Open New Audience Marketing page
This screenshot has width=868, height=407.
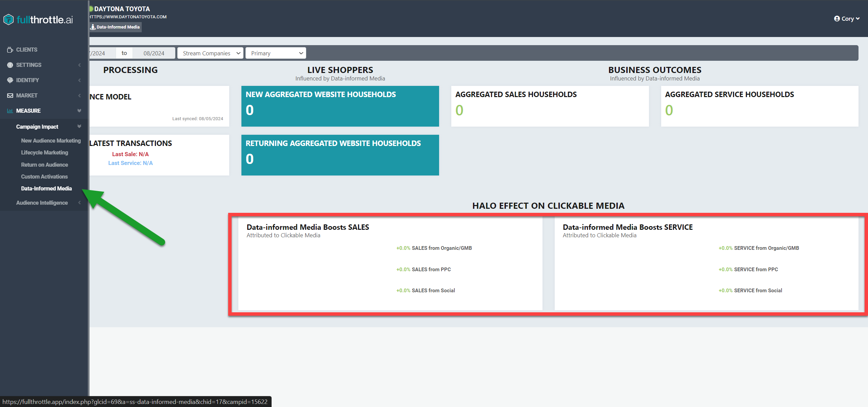pos(51,141)
